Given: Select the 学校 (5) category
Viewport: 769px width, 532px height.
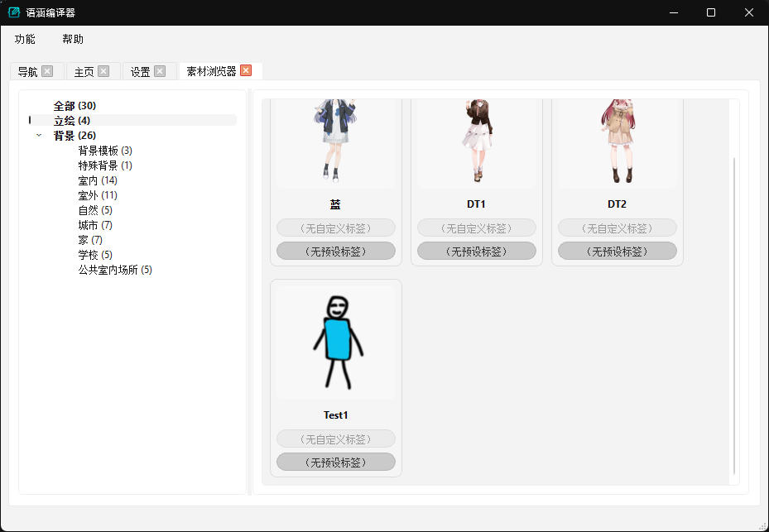Looking at the screenshot, I should (95, 255).
